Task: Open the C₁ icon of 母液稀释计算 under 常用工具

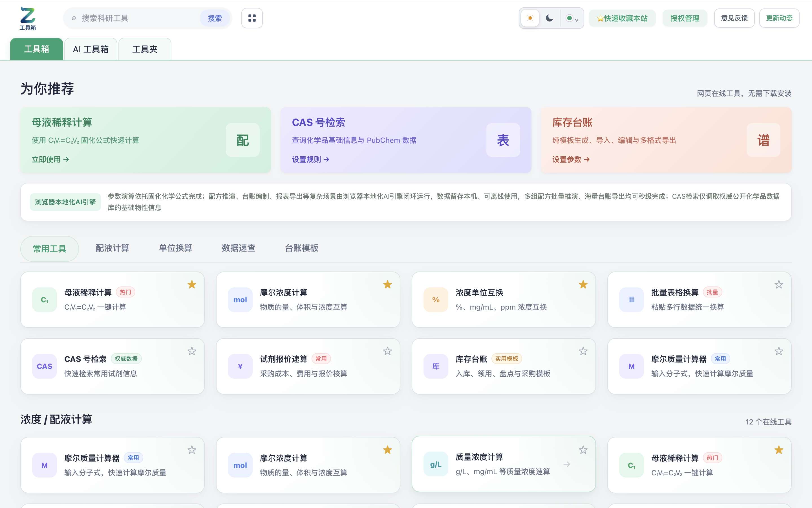Action: click(45, 300)
